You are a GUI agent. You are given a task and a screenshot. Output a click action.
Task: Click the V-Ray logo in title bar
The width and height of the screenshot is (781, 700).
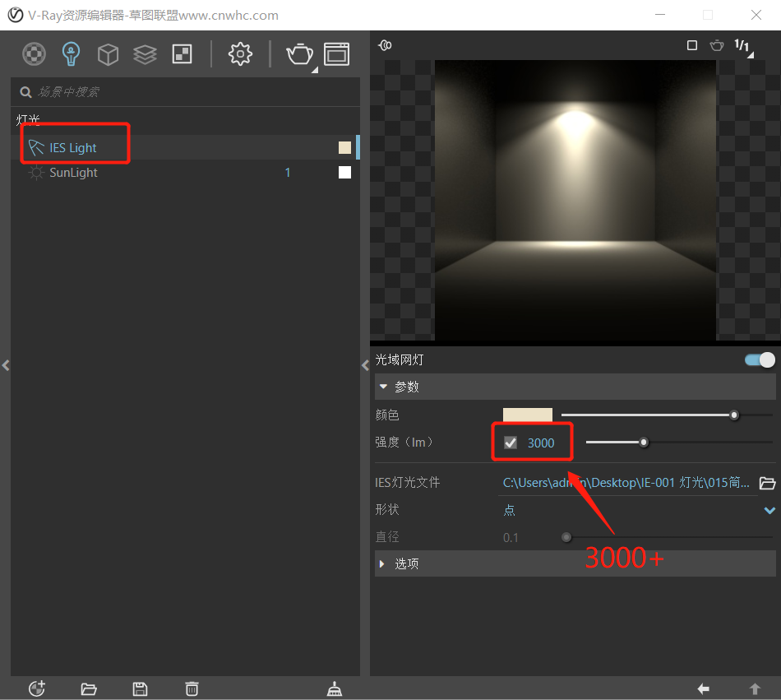point(16,15)
